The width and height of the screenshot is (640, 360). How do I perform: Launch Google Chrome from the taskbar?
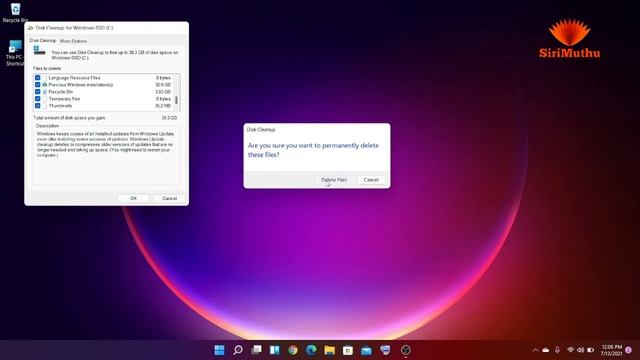tap(293, 350)
